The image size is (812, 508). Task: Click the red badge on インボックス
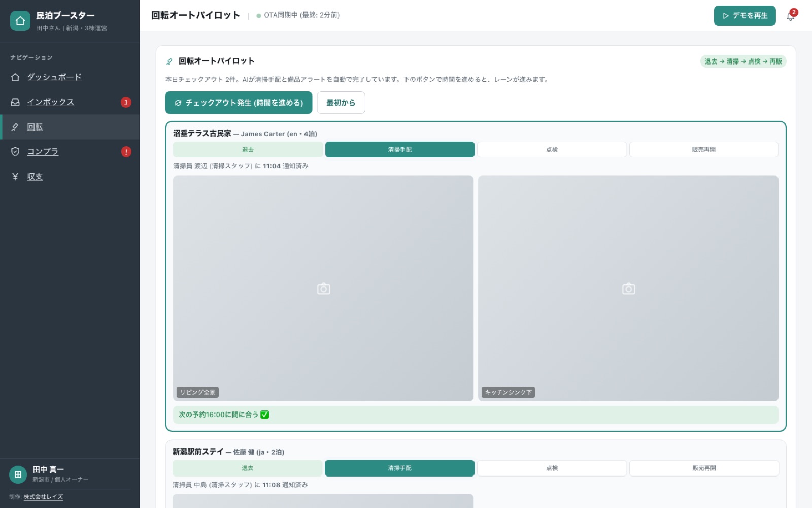[x=126, y=102]
